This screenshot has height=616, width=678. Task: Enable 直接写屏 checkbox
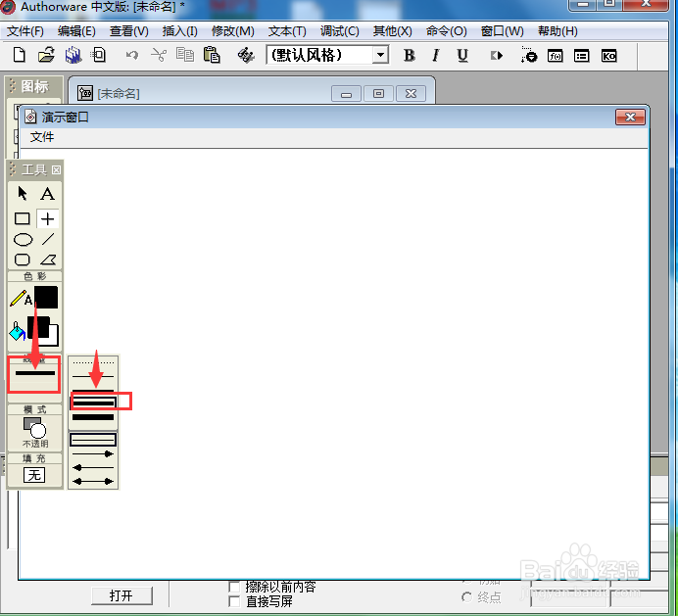coord(234,601)
